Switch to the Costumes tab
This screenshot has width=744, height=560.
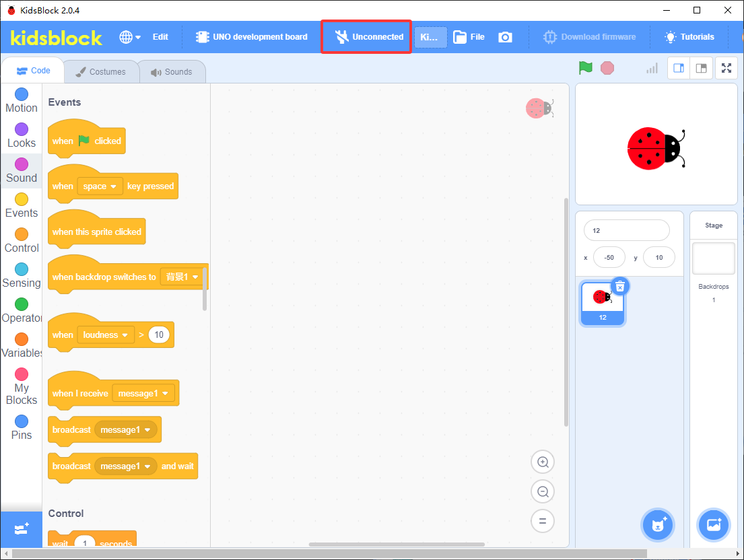pyautogui.click(x=101, y=71)
